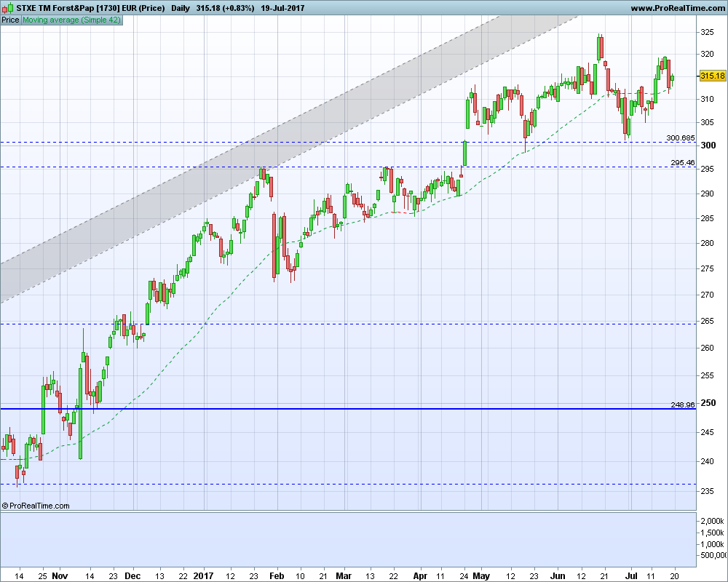Click the 1,500k volume axis value
728x582 pixels.
[712, 533]
